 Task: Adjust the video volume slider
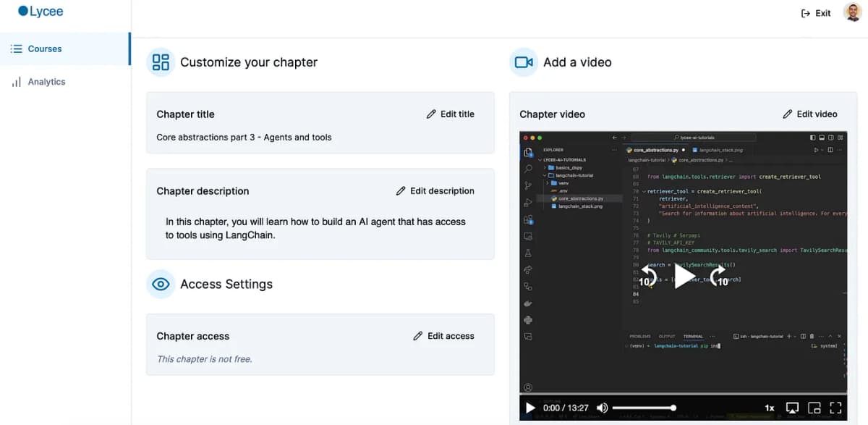click(644, 408)
